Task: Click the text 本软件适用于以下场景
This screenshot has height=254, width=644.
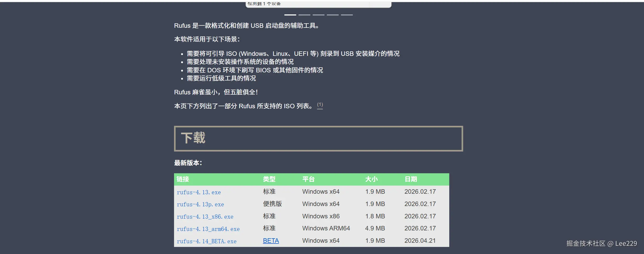Action: click(207, 39)
